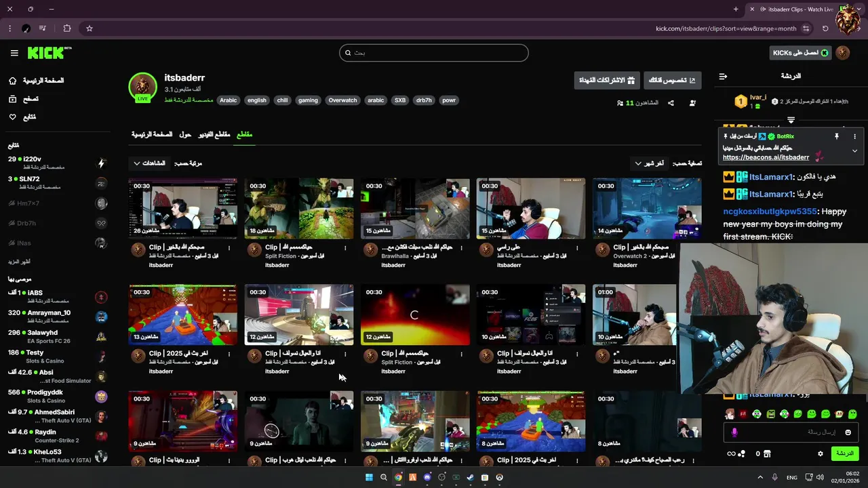Open recommended channel Raydin
The width and height of the screenshot is (868, 488).
58,436
